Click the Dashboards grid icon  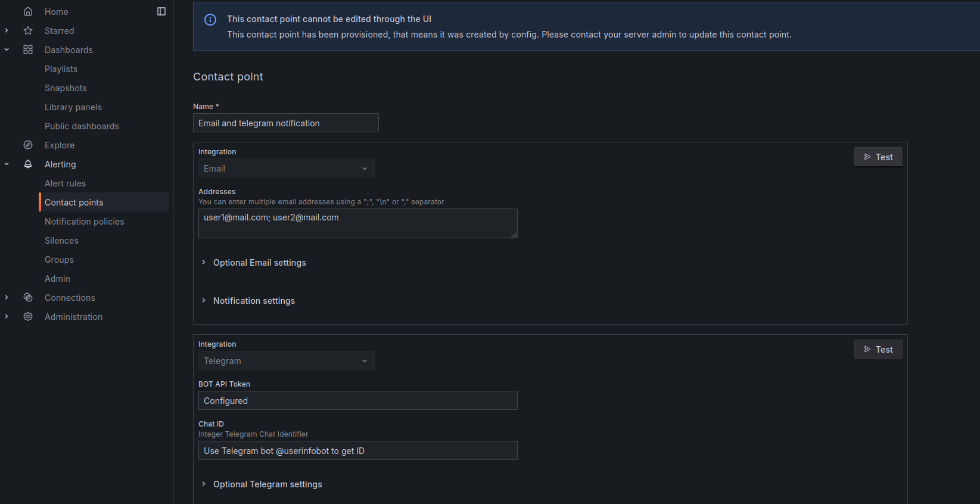pos(28,49)
